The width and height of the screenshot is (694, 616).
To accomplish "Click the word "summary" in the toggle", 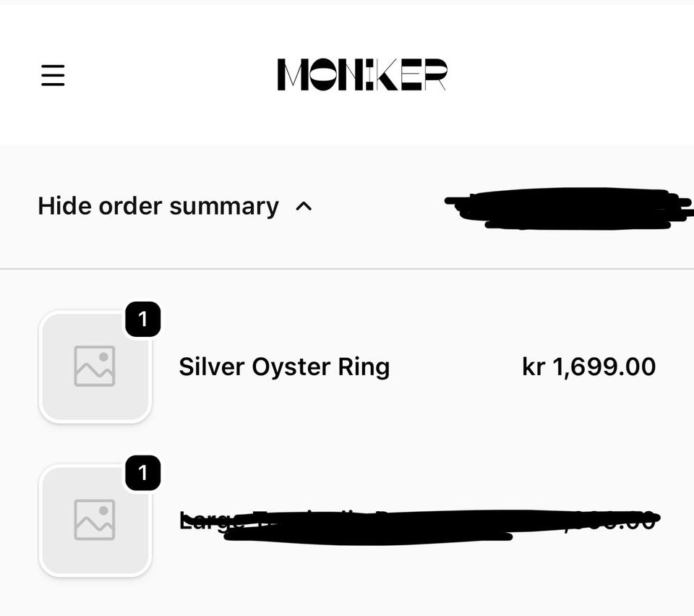I will [x=223, y=206].
